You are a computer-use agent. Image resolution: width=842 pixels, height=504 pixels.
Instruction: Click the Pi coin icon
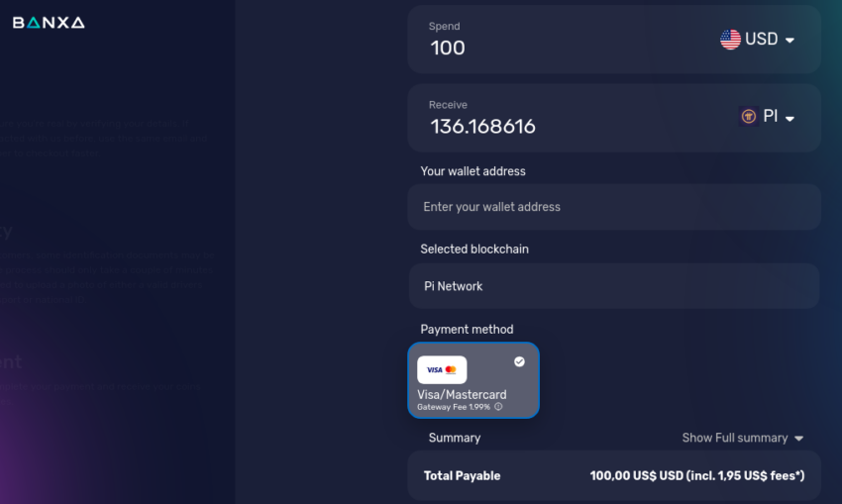click(749, 116)
